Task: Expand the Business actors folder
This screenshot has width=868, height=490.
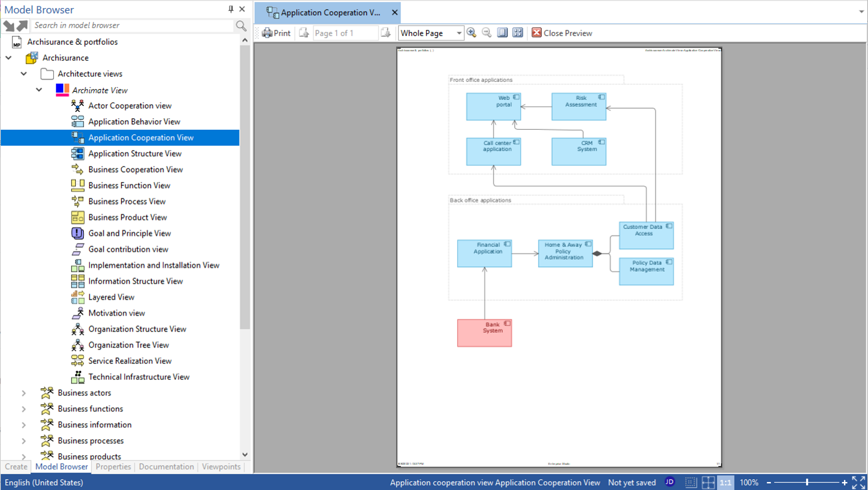Action: click(x=24, y=393)
